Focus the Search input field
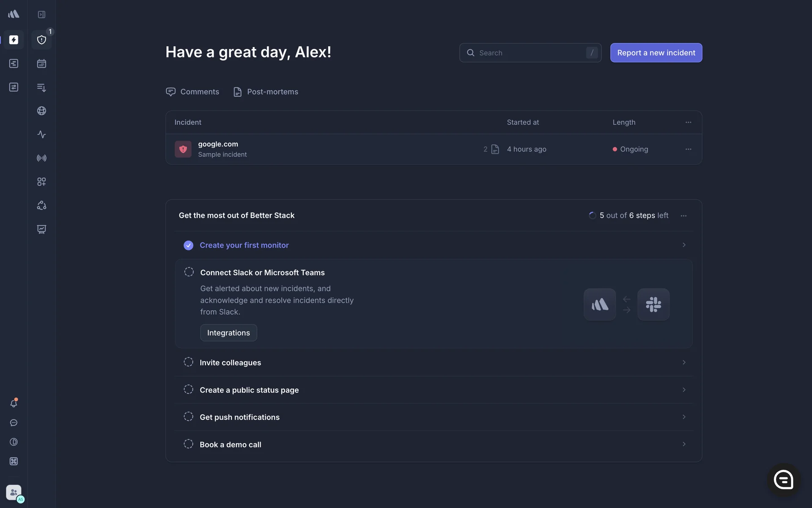 point(530,53)
